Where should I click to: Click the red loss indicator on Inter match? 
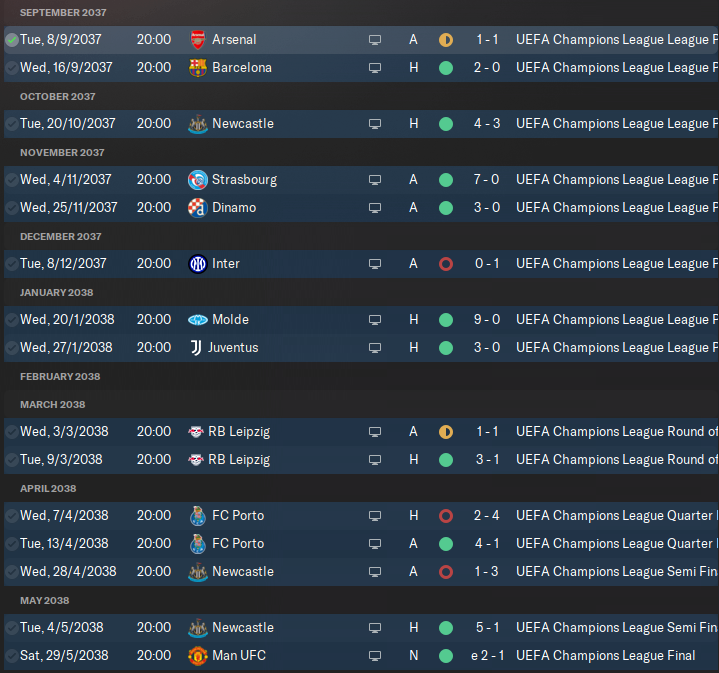pyautogui.click(x=446, y=264)
